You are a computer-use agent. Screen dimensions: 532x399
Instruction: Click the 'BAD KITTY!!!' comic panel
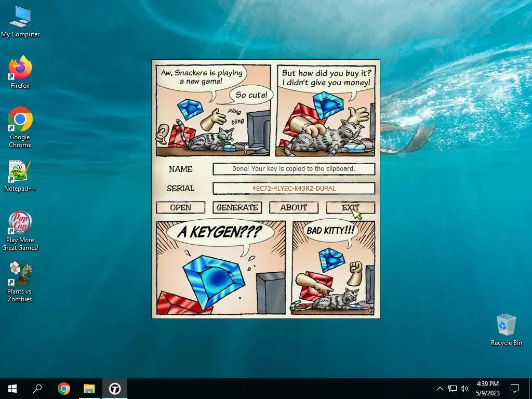click(x=334, y=268)
